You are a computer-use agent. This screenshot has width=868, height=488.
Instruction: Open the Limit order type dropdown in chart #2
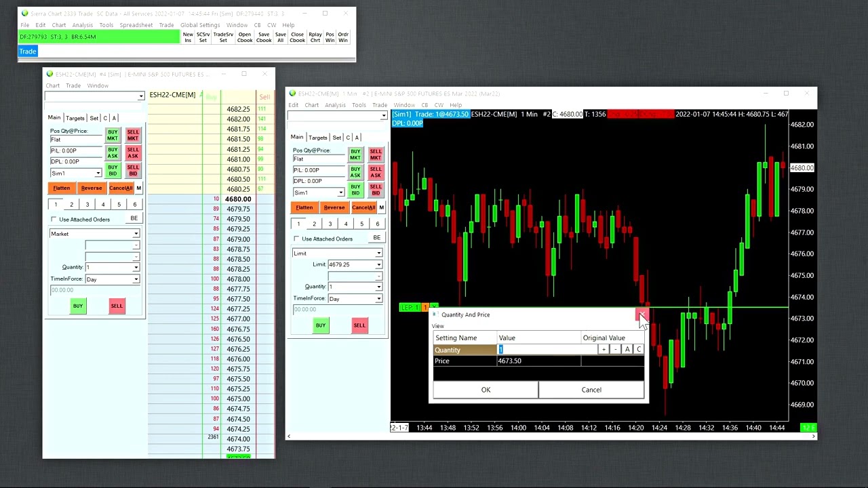pos(378,253)
